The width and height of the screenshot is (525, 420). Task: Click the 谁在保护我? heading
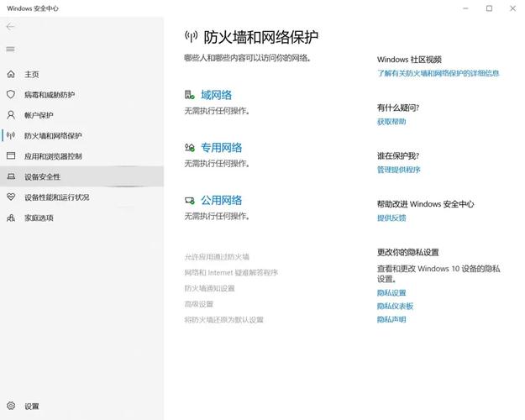coord(398,156)
